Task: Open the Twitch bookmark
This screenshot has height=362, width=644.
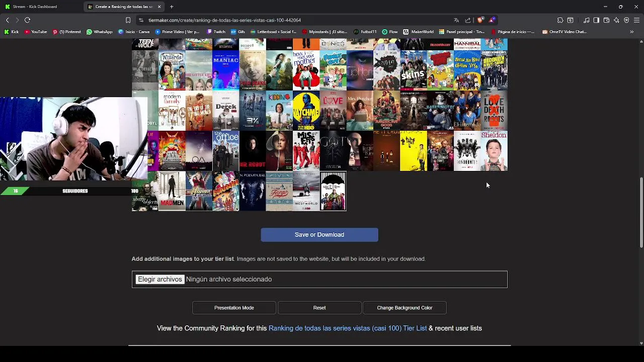Action: 216,32
